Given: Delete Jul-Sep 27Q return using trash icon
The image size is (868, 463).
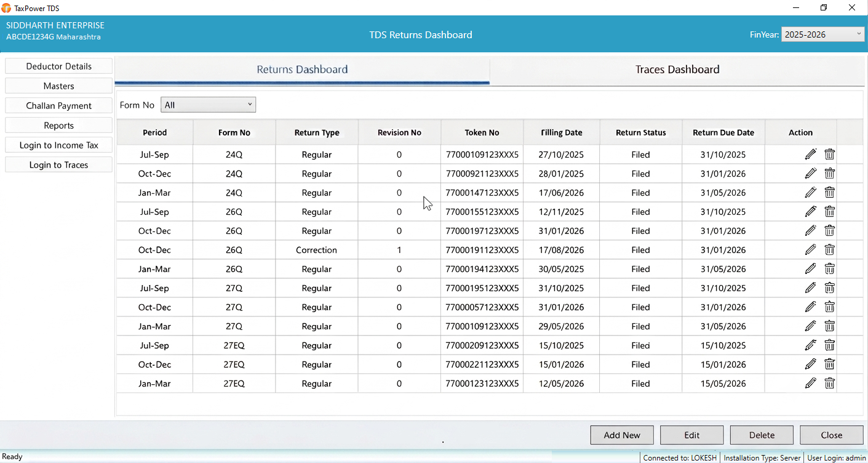Looking at the screenshot, I should pyautogui.click(x=829, y=288).
